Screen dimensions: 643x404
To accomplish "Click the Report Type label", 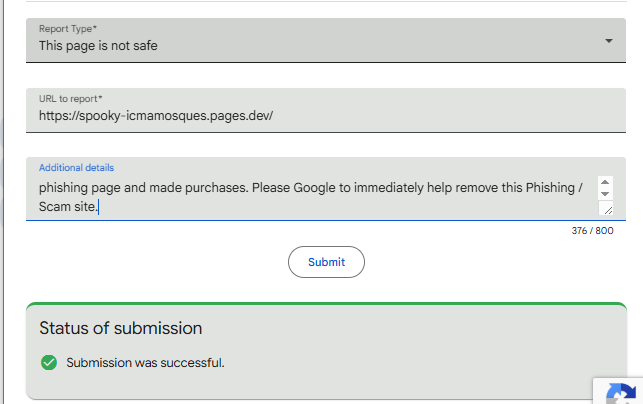I will click(x=68, y=30).
